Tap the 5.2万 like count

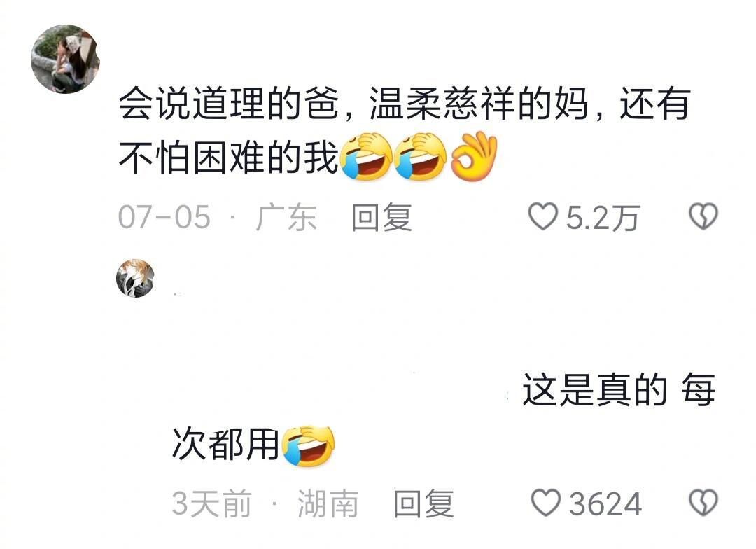pos(603,218)
